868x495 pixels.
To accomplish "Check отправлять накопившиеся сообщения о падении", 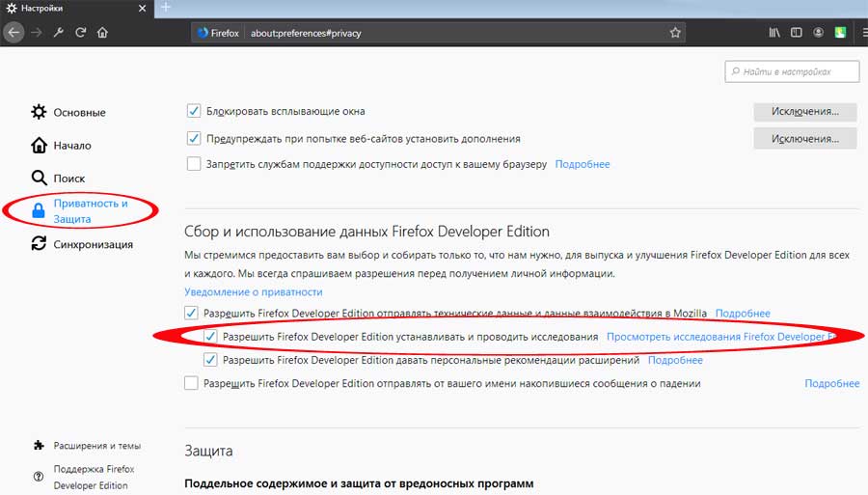I will point(191,383).
